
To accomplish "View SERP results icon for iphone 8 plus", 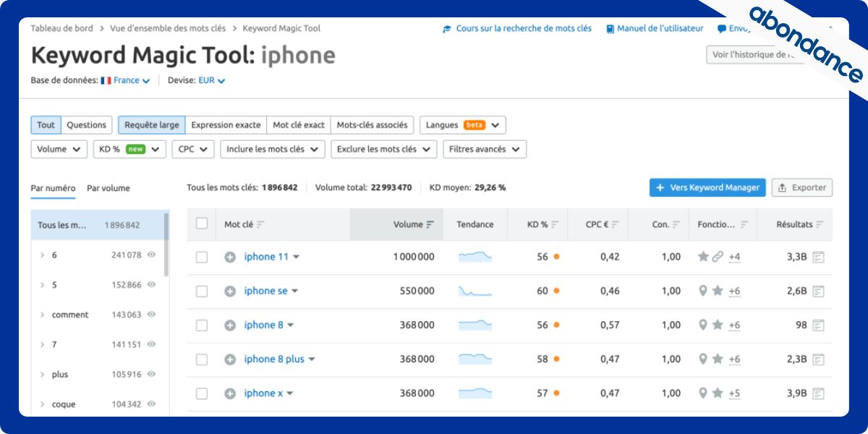I will click(x=818, y=359).
